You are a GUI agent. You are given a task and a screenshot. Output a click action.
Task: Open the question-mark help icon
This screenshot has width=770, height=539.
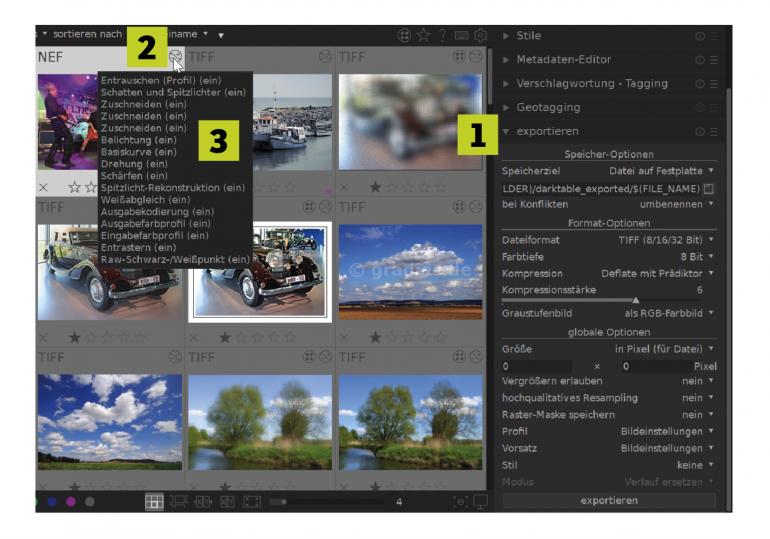[x=442, y=35]
